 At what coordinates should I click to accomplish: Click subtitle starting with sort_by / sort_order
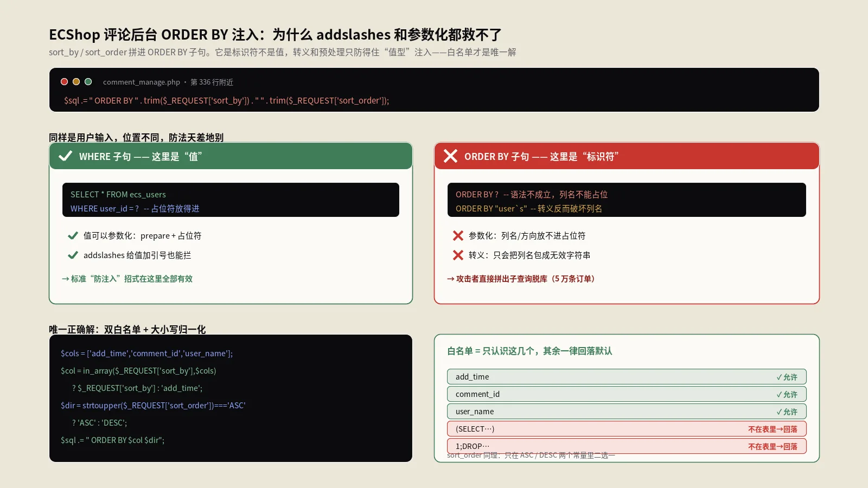click(x=282, y=52)
